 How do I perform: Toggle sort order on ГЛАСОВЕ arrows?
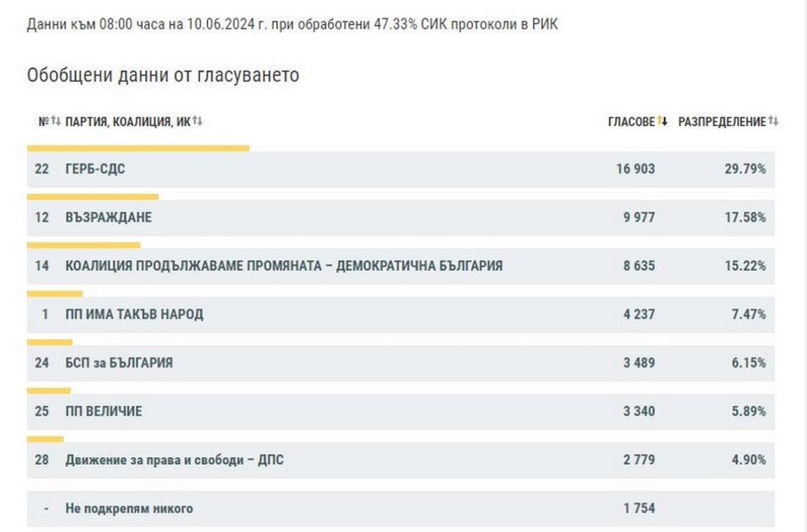tap(663, 122)
